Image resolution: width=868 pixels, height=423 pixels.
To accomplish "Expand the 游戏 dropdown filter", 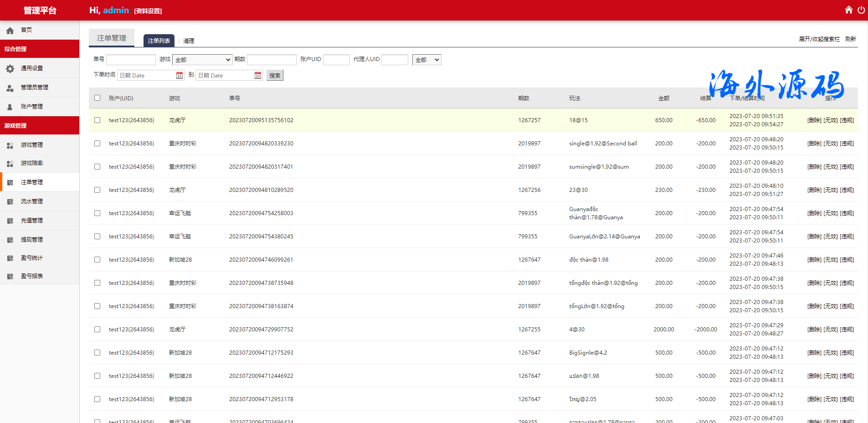I will [x=202, y=60].
